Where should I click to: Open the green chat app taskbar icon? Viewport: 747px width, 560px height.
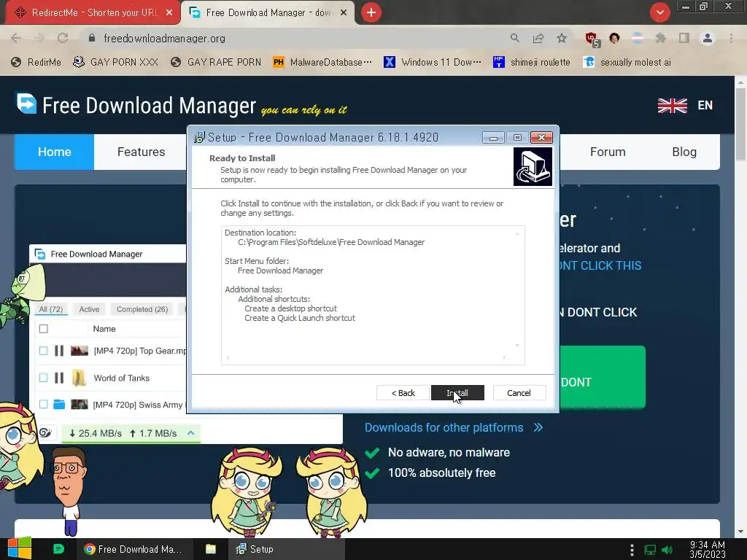[58, 549]
